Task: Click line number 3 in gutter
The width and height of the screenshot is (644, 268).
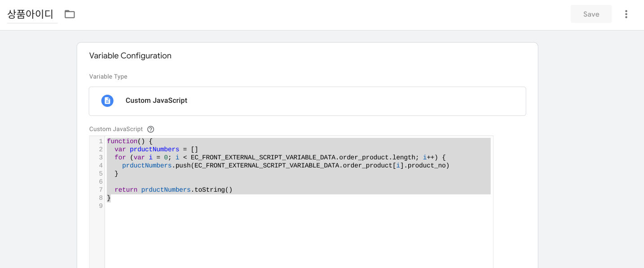Action: 101,158
